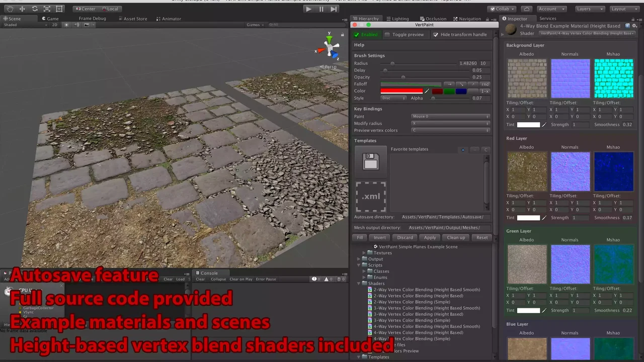Set falloff to the upward diagonal preset
This screenshot has height=362, width=644.
[473, 84]
